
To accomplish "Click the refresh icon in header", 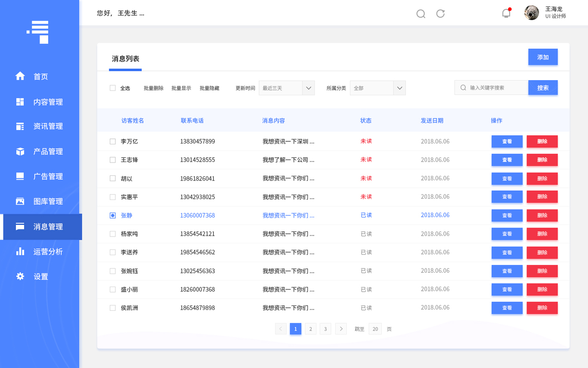I will 440,13.
